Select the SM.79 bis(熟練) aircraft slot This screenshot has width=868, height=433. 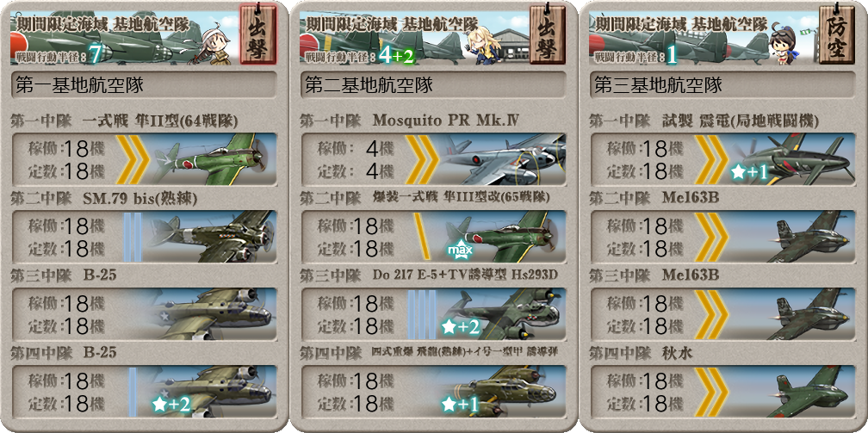(x=144, y=237)
